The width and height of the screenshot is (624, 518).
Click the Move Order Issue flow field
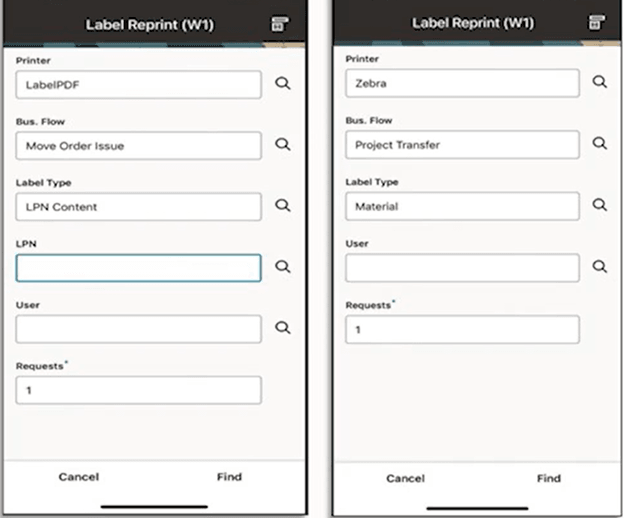click(138, 146)
